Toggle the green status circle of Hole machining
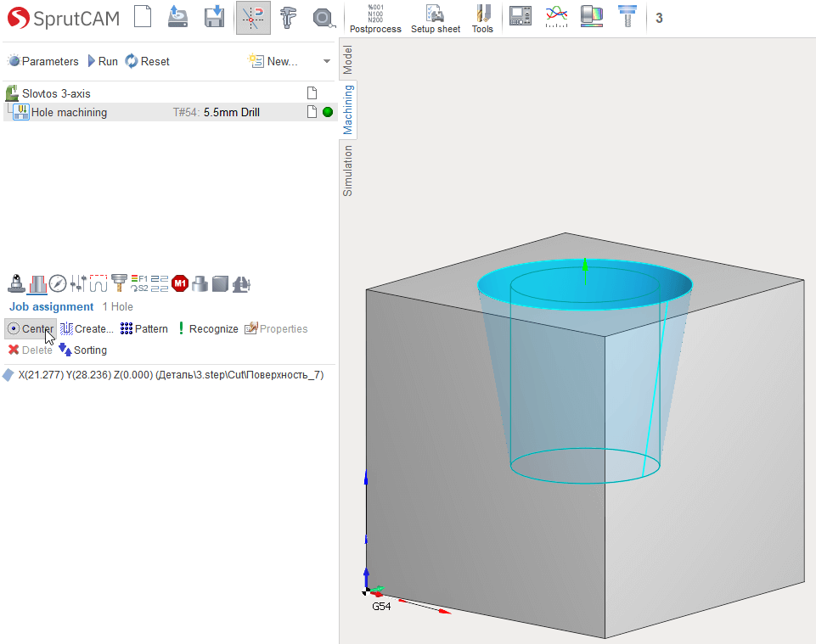 tap(328, 112)
